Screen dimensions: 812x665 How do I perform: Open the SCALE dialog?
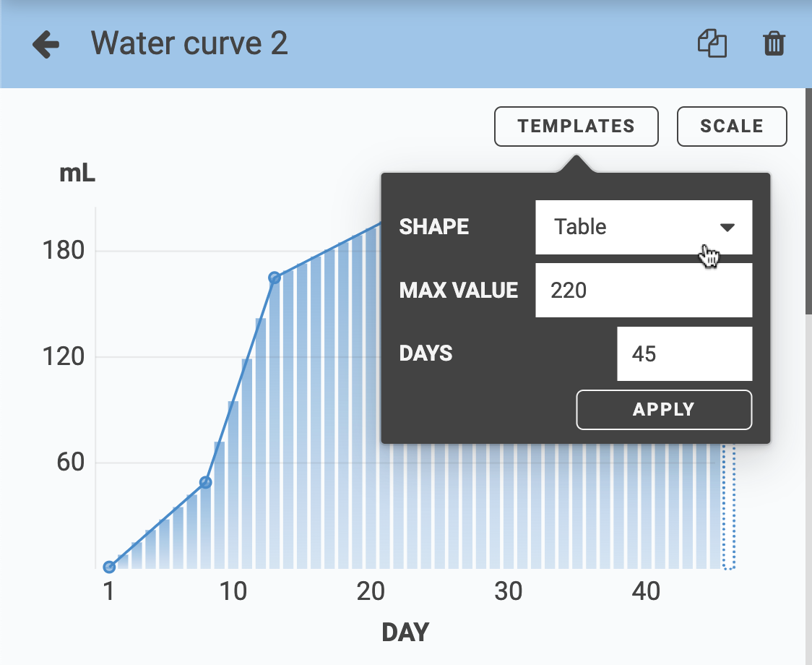pos(732,126)
